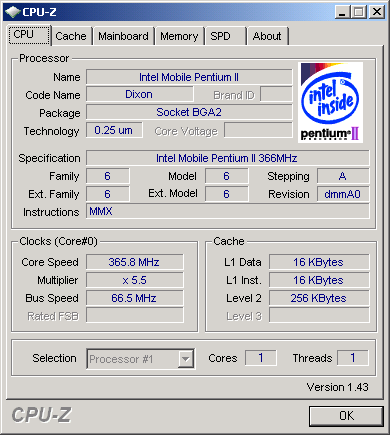Click the Ext. Model value field
Viewport: 390px width, 435px height.
click(227, 194)
